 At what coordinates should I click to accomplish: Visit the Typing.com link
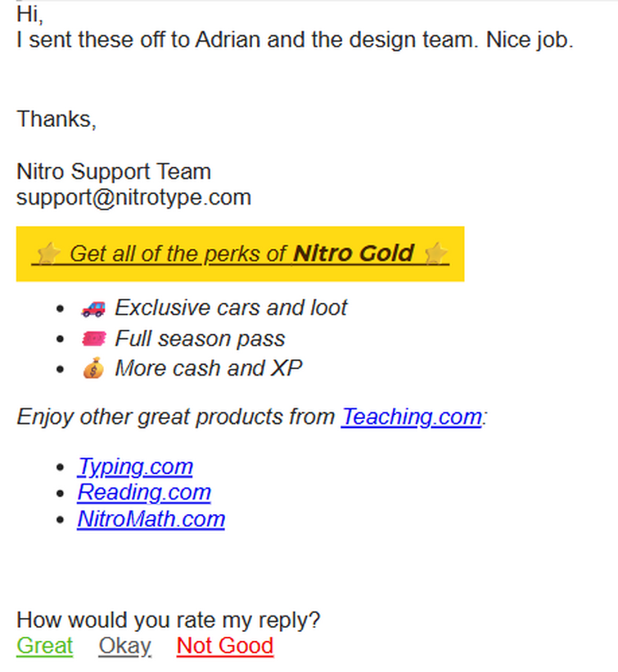click(x=135, y=467)
